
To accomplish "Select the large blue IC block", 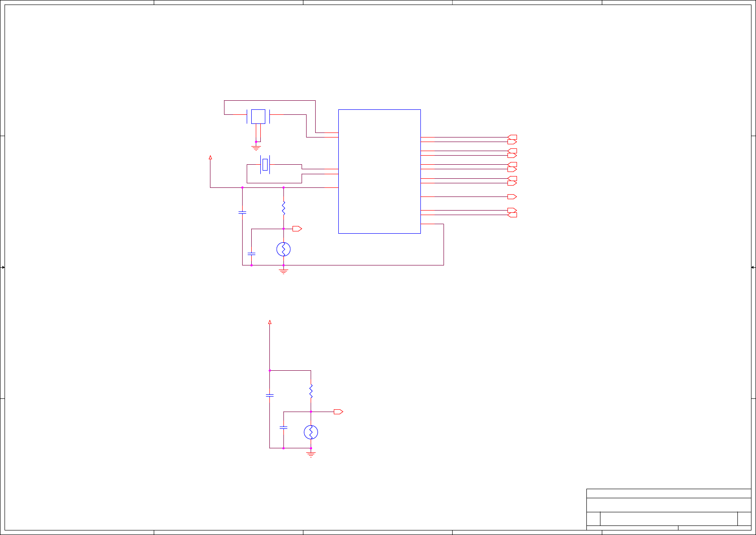I will (x=380, y=172).
